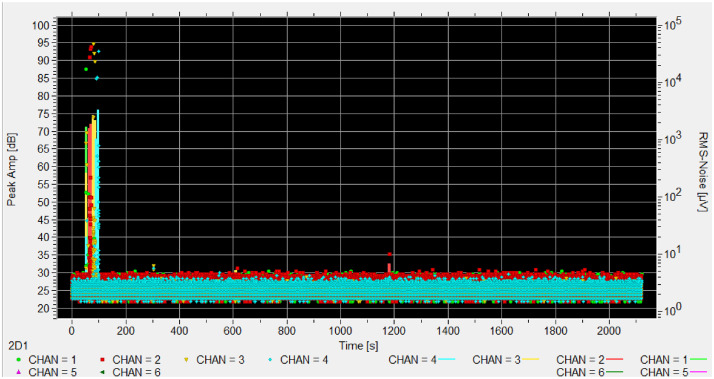714x379 pixels.
Task: Click the 1000 tick on Time axis
Action: click(340, 331)
